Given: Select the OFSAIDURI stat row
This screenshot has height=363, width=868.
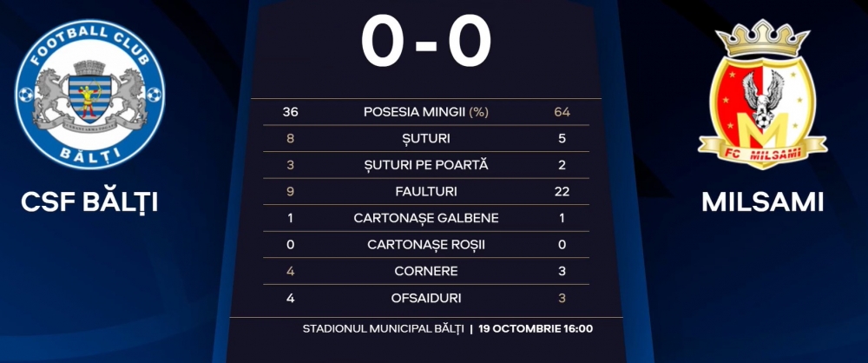Looking at the screenshot, I should coord(425,298).
